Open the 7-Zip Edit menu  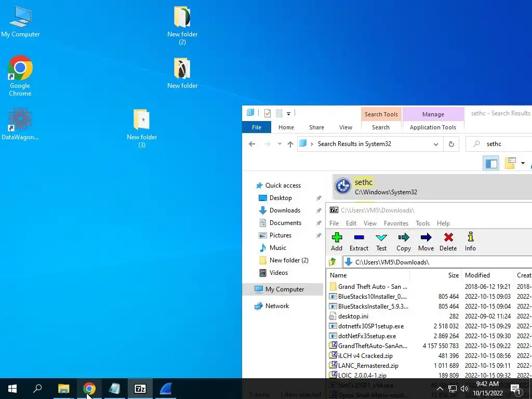(351, 223)
